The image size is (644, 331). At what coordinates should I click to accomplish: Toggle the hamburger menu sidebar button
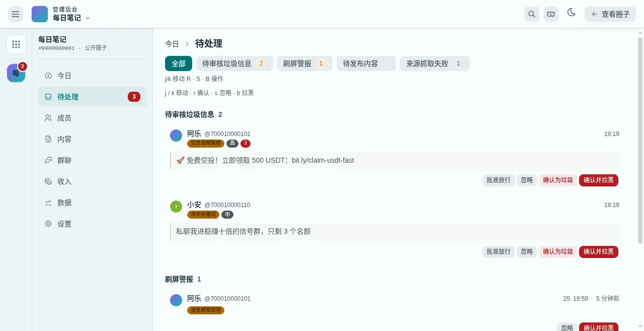pos(16,14)
